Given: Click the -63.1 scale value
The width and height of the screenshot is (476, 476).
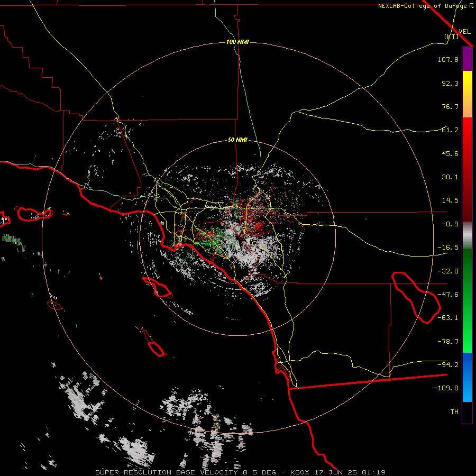Looking at the screenshot, I should click(x=448, y=318).
